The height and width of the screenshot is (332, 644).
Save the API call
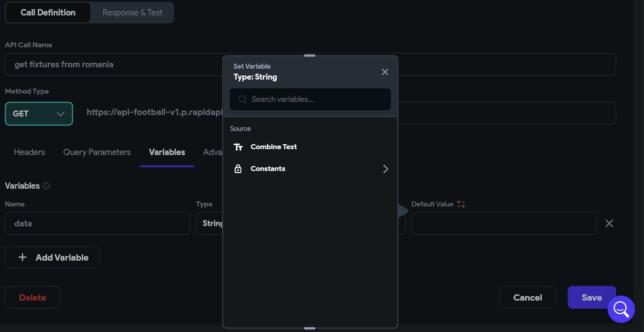click(x=591, y=297)
